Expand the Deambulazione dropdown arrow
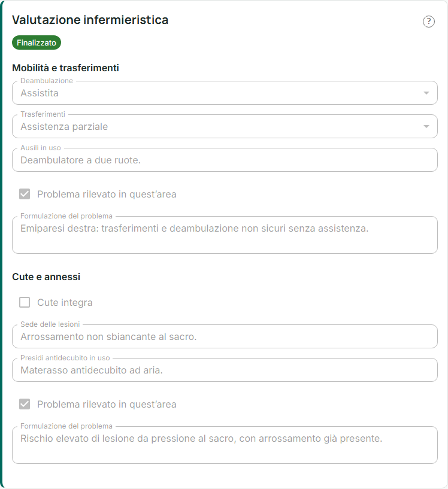The height and width of the screenshot is (489, 448). pos(426,93)
